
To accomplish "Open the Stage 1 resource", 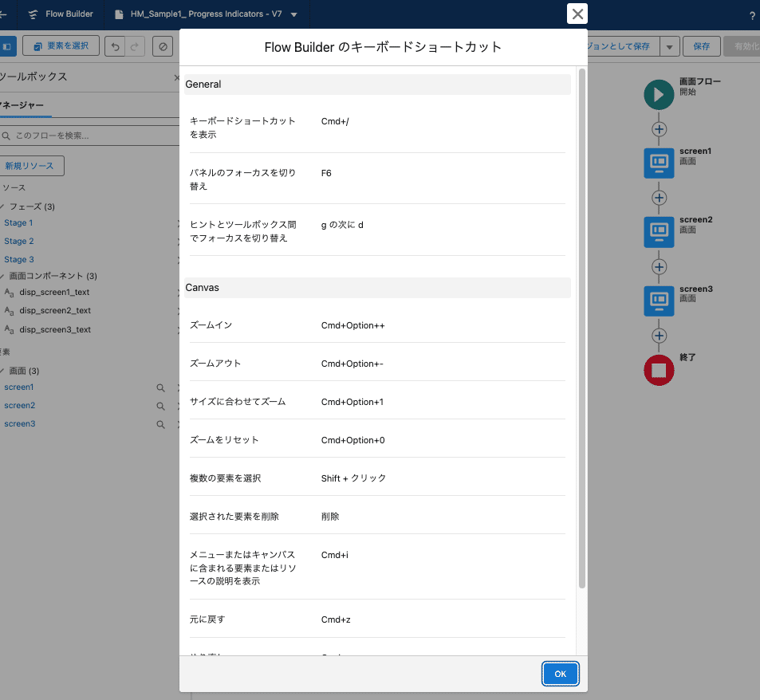I will [x=18, y=223].
